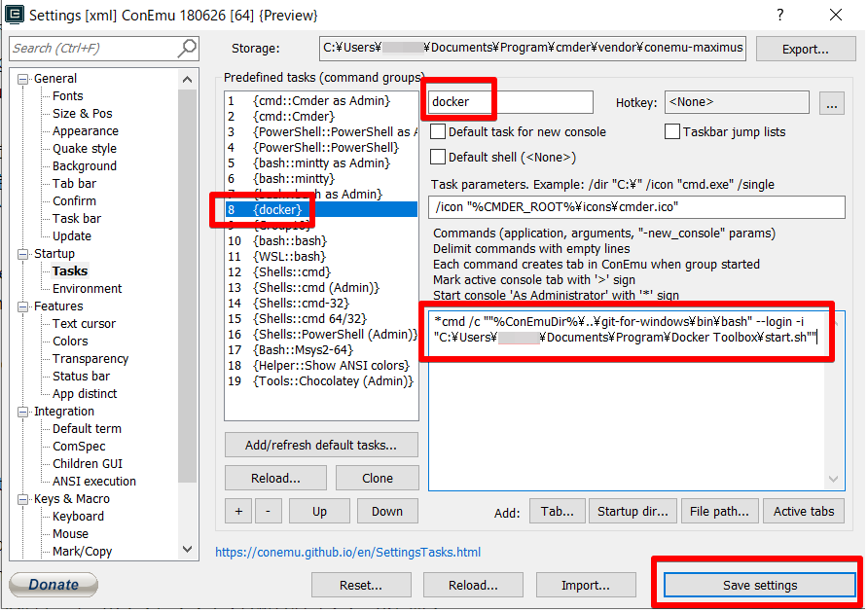
Task: Open Fonts settings page
Action: click(x=67, y=96)
